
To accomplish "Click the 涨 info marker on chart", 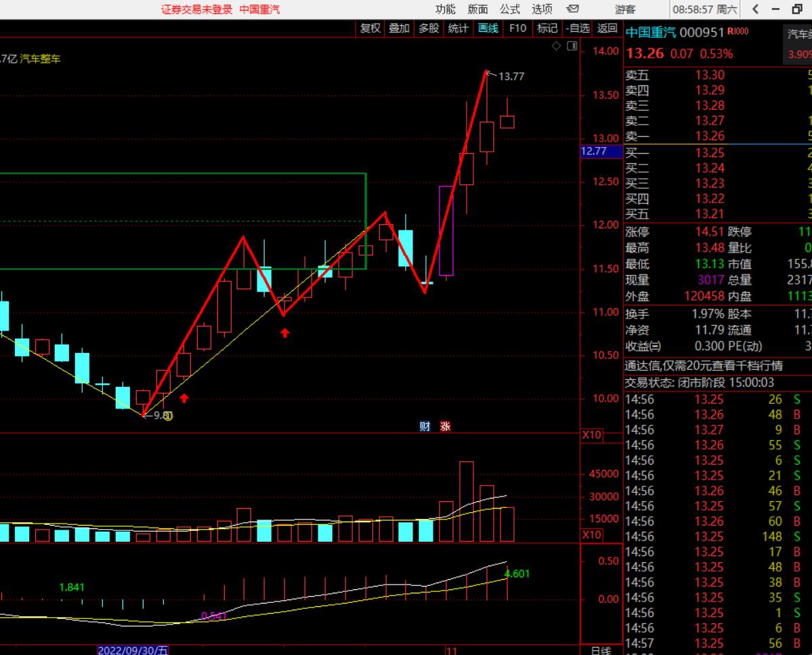I will [446, 427].
